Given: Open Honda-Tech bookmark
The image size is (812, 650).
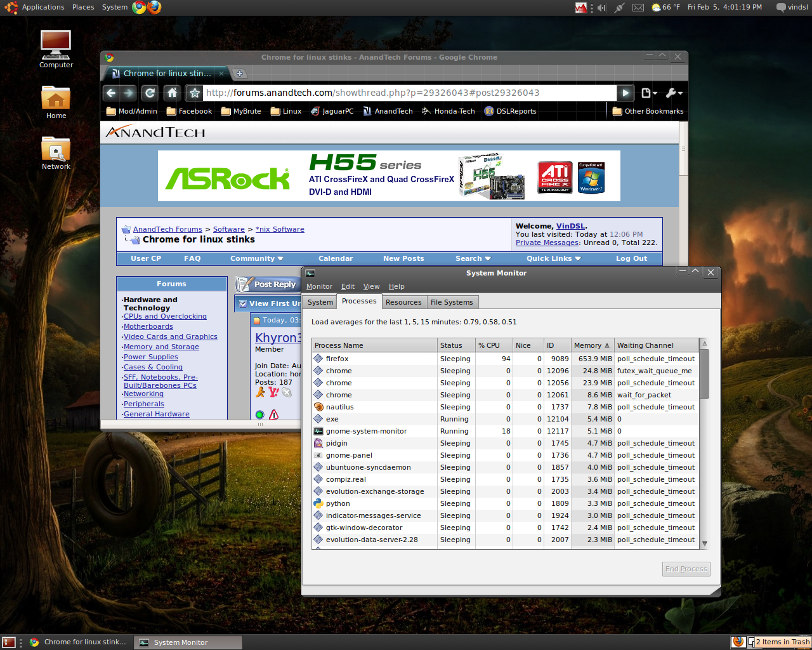Looking at the screenshot, I should point(449,111).
